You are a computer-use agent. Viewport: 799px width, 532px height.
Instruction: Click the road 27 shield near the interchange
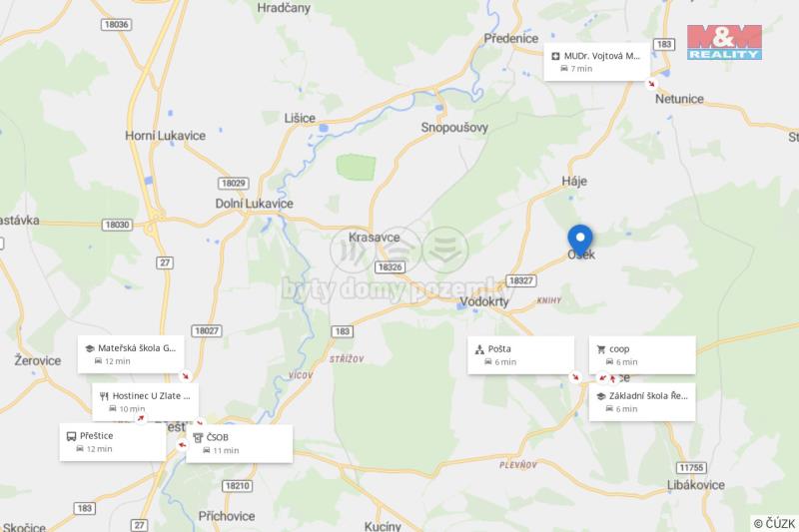165,263
